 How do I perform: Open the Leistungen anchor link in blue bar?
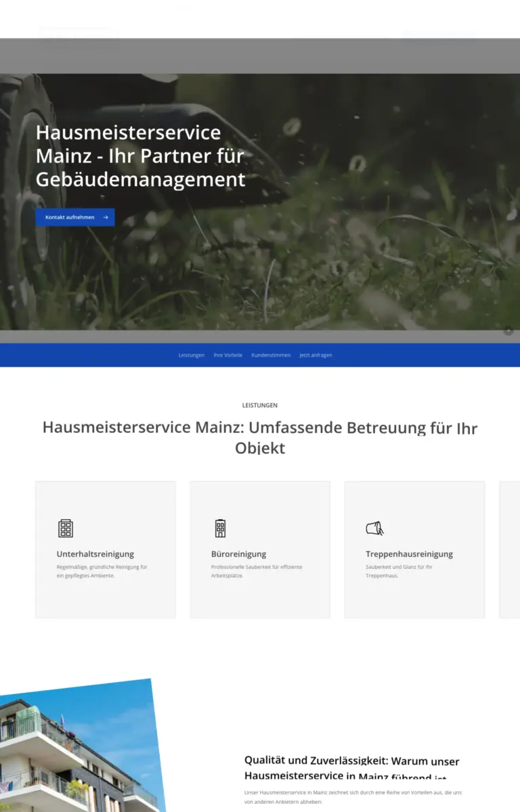point(192,355)
